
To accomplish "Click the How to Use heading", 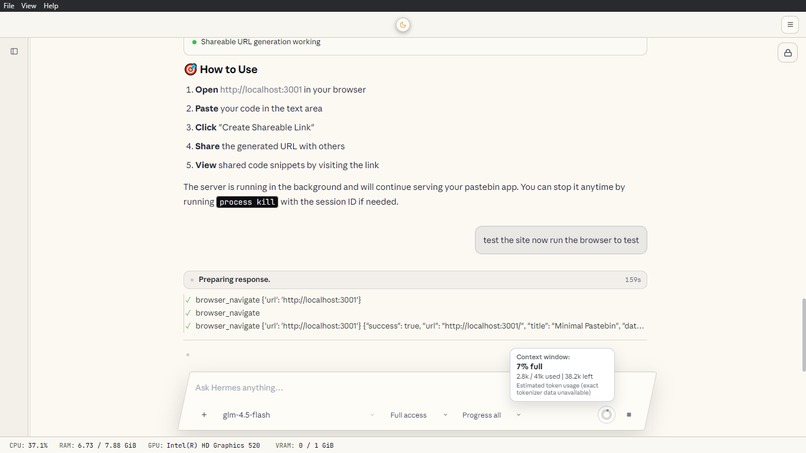I will point(221,69).
